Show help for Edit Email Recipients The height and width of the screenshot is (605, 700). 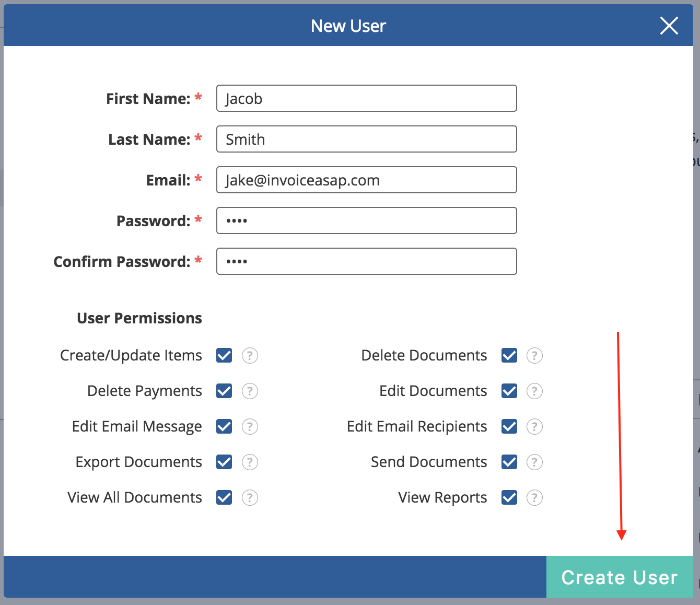(534, 427)
